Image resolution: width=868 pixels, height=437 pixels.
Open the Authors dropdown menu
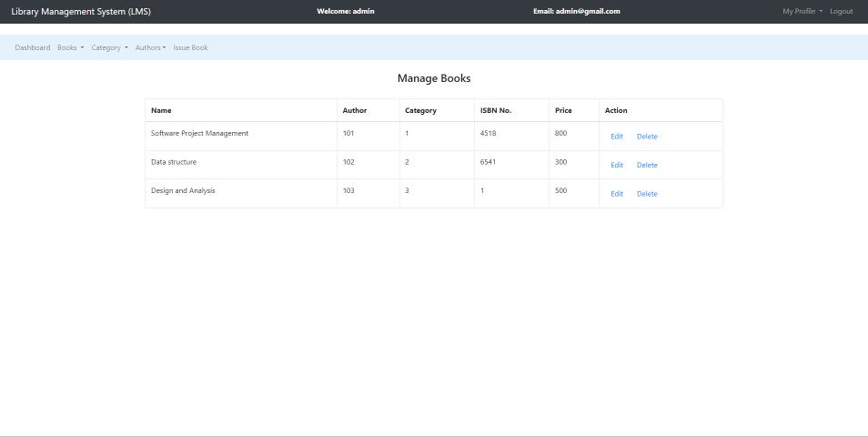click(x=150, y=47)
